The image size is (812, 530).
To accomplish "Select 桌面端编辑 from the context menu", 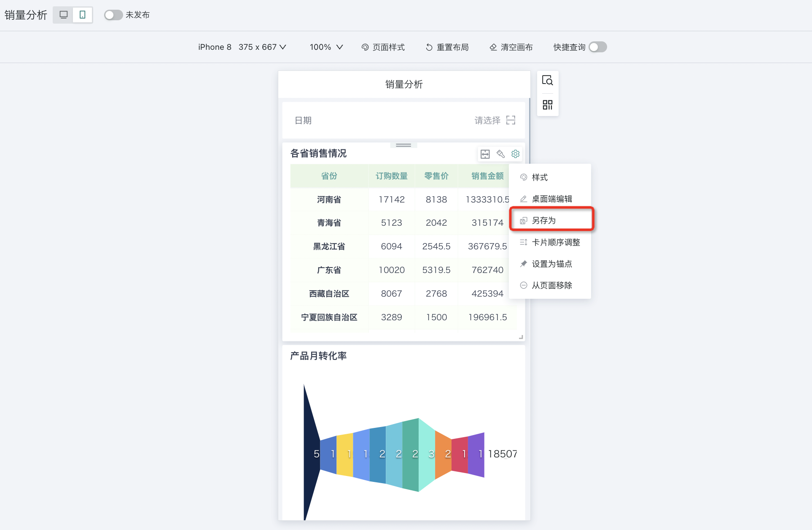I will coord(550,199).
